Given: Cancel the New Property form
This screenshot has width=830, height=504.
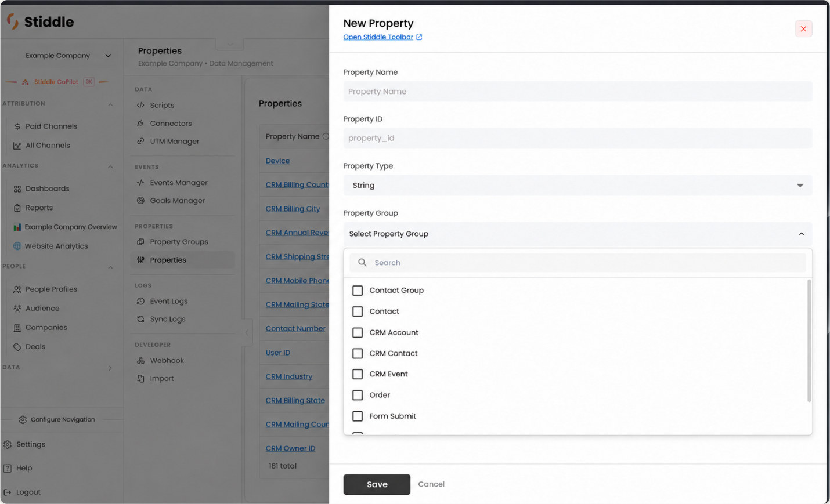Looking at the screenshot, I should click(x=431, y=484).
